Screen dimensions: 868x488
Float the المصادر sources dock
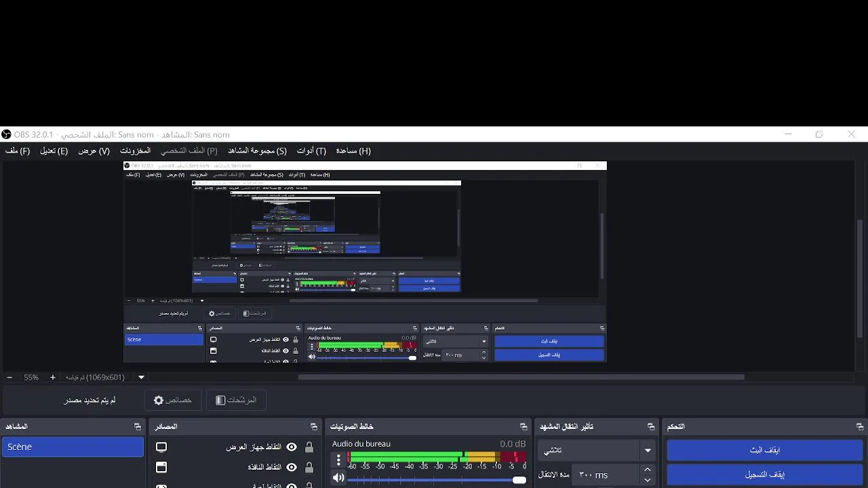click(x=314, y=426)
